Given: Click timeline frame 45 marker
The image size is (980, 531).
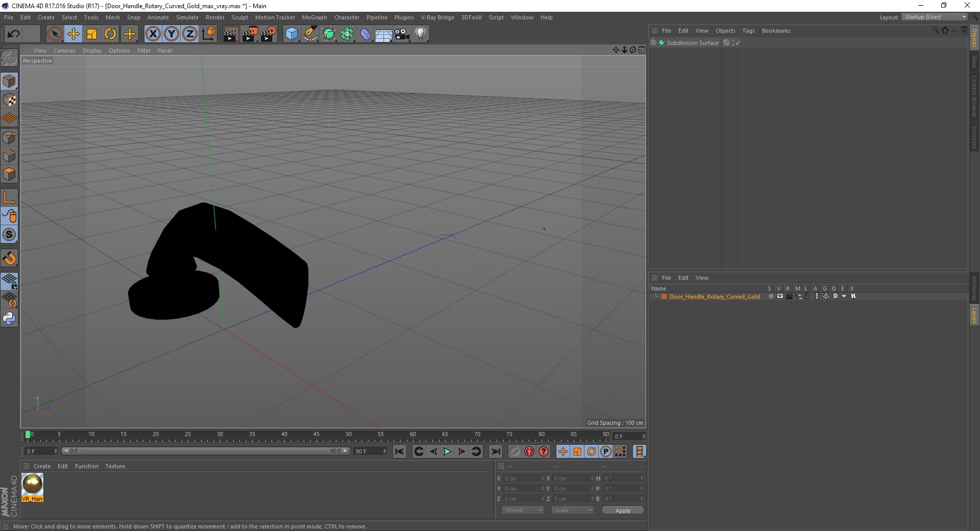Looking at the screenshot, I should 316,435.
